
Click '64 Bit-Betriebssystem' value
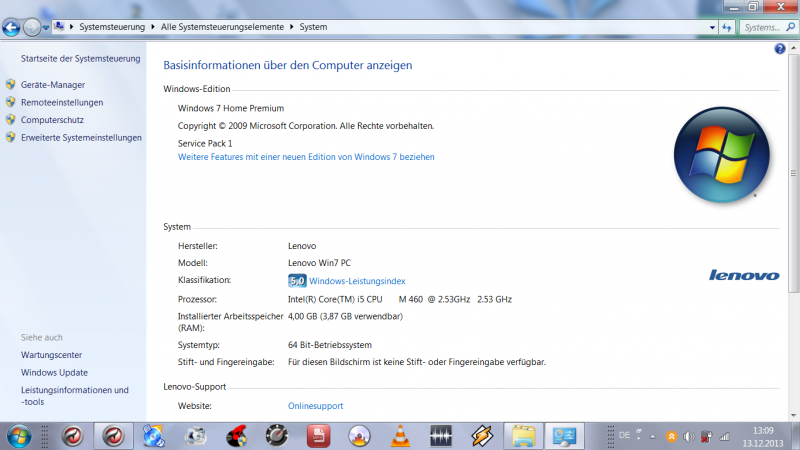click(330, 345)
